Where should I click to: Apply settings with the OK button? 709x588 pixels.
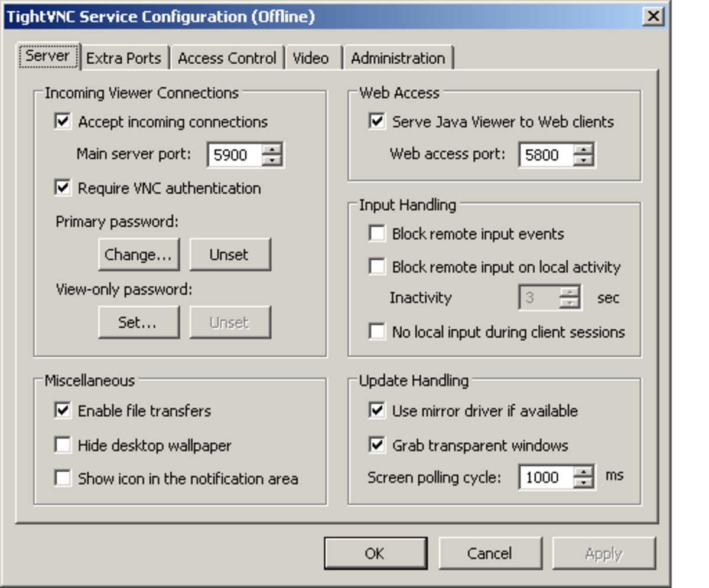click(x=375, y=553)
